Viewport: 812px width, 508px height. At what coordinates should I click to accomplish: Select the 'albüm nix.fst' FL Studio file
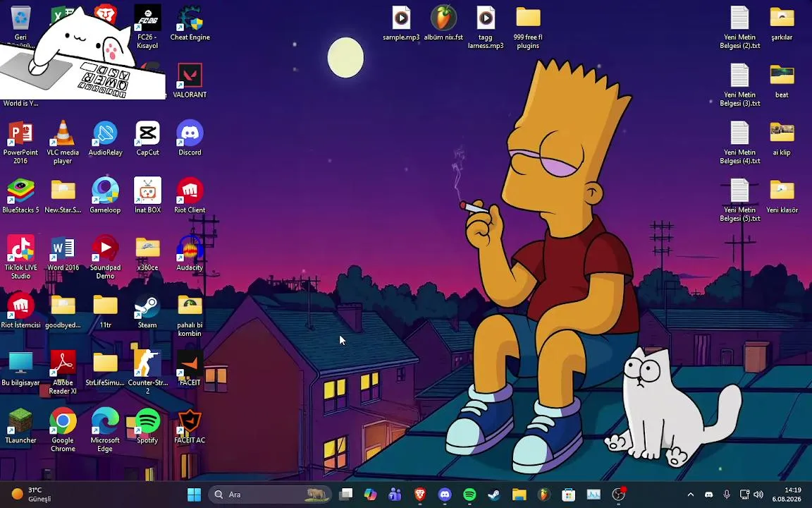click(443, 23)
